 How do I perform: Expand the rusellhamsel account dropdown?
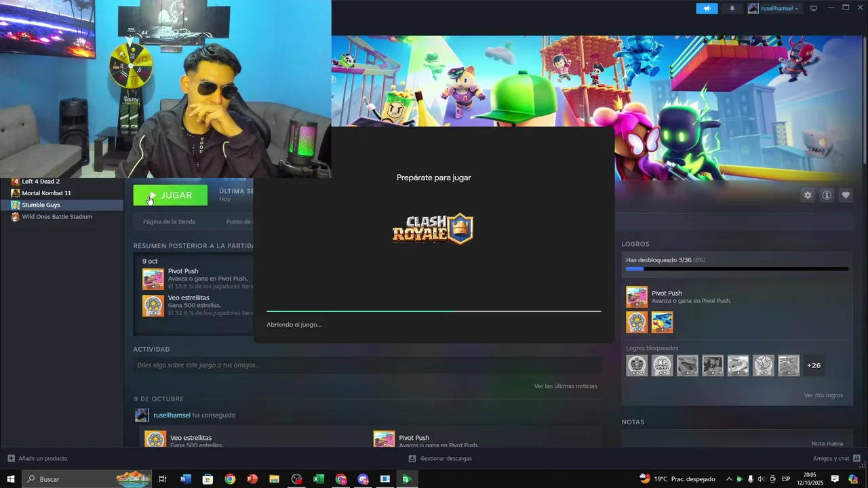(x=774, y=8)
